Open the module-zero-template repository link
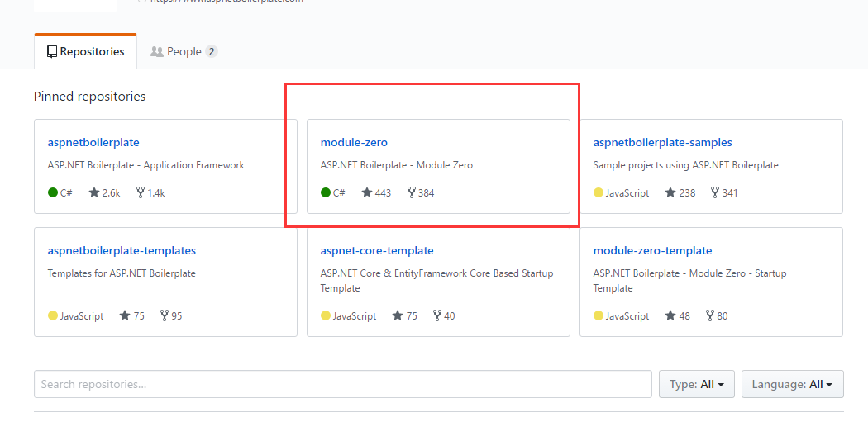 [x=653, y=250]
